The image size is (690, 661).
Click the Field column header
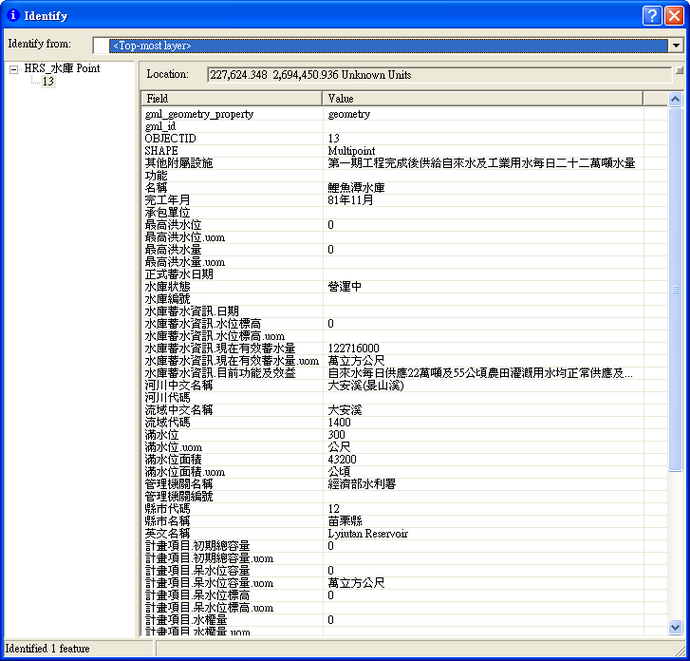click(232, 99)
